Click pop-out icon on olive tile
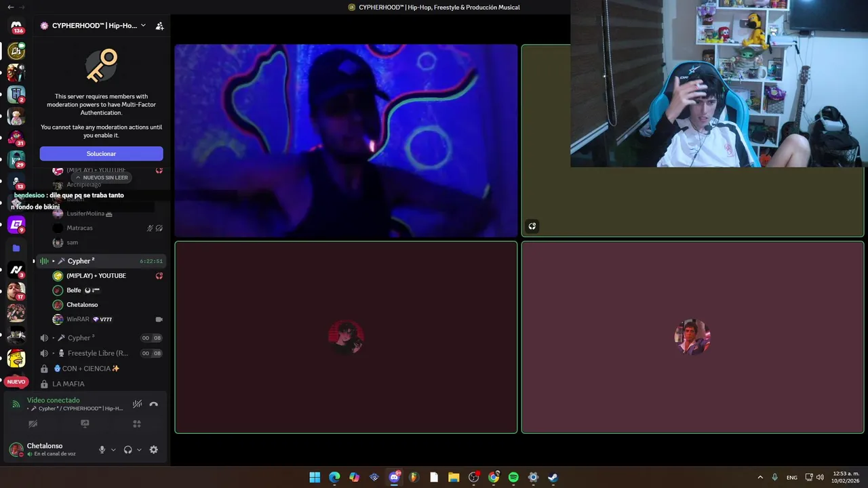 (x=532, y=226)
